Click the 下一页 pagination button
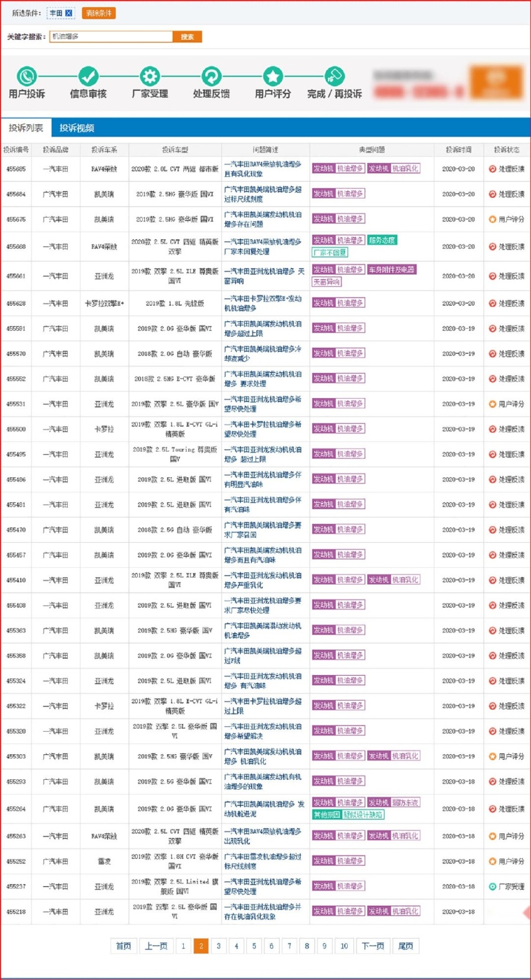531x980 pixels. [373, 946]
